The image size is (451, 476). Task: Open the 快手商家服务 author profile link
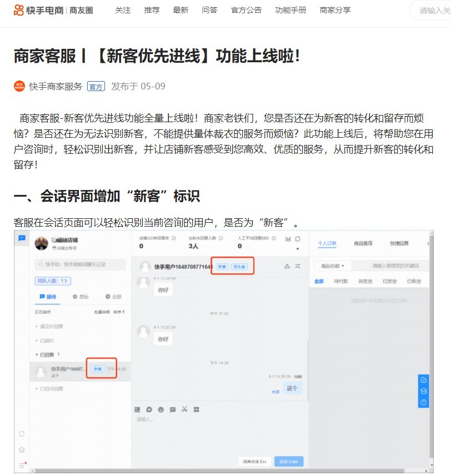[56, 86]
